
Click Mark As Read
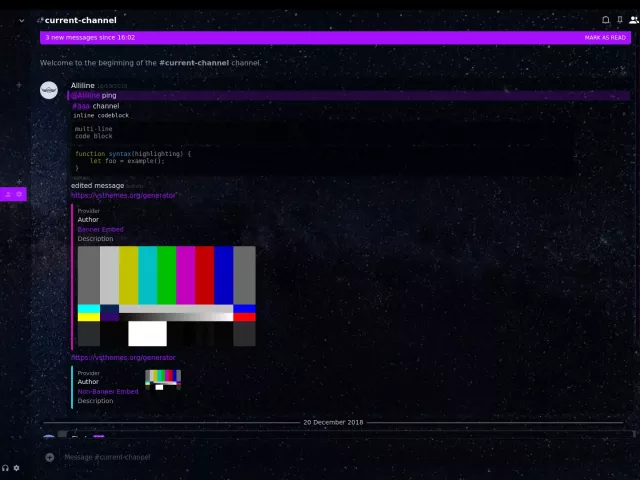pos(606,37)
